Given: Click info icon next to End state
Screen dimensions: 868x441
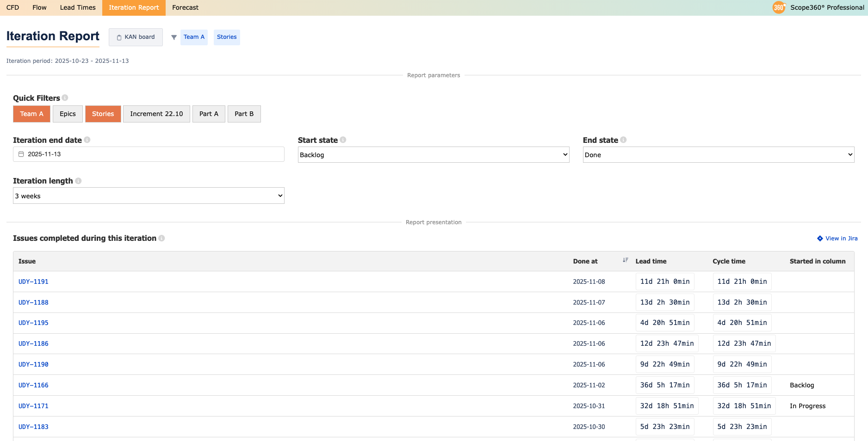Looking at the screenshot, I should [x=623, y=140].
